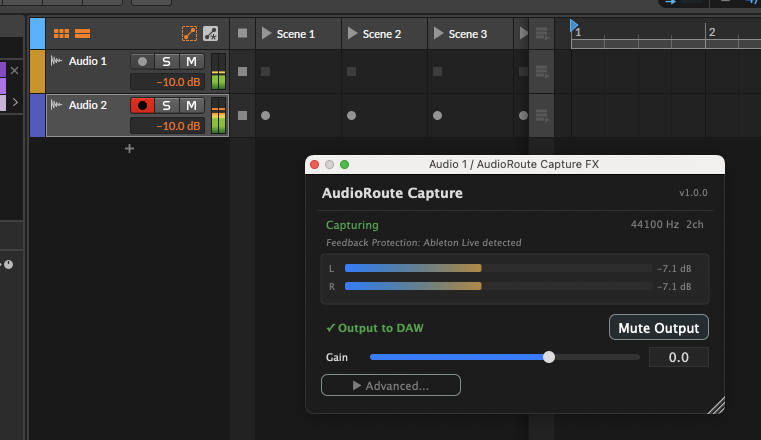Screen dimensions: 761x440
Task: Solo the Audio 2 track
Action: (166, 105)
